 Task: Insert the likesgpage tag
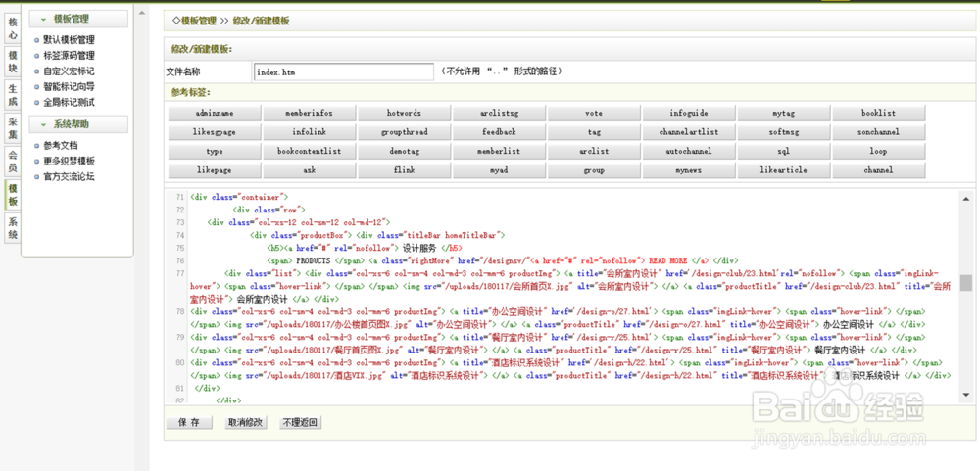[215, 132]
